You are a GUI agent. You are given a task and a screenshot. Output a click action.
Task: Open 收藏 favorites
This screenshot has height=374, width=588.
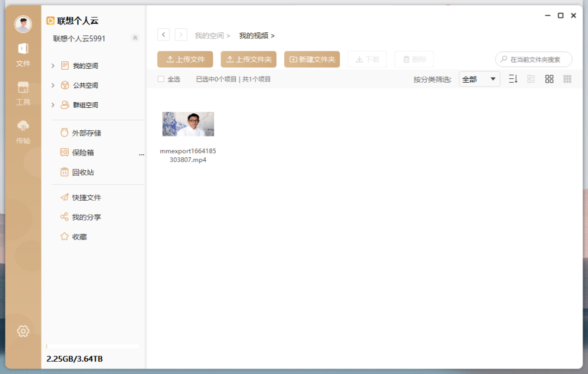click(x=74, y=237)
